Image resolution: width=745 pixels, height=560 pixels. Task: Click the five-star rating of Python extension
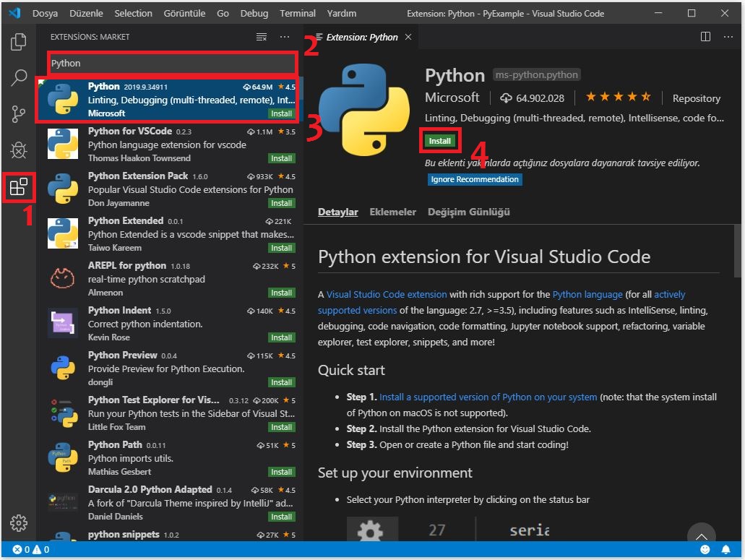618,98
